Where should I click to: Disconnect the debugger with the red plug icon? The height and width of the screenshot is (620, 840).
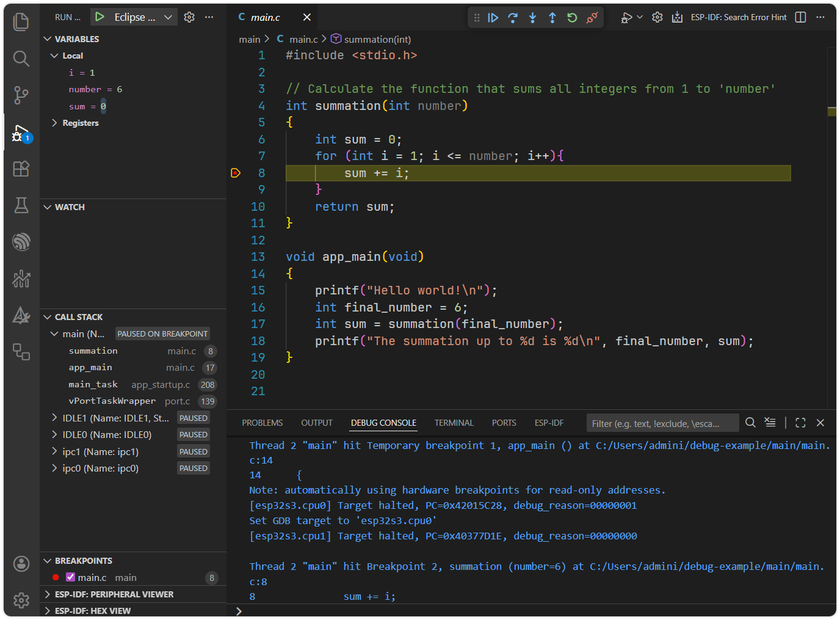click(x=592, y=17)
